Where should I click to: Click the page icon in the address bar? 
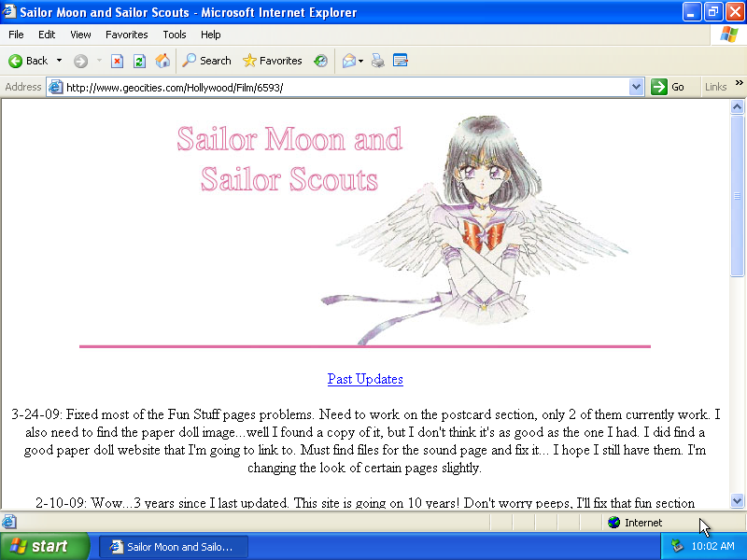[56, 87]
